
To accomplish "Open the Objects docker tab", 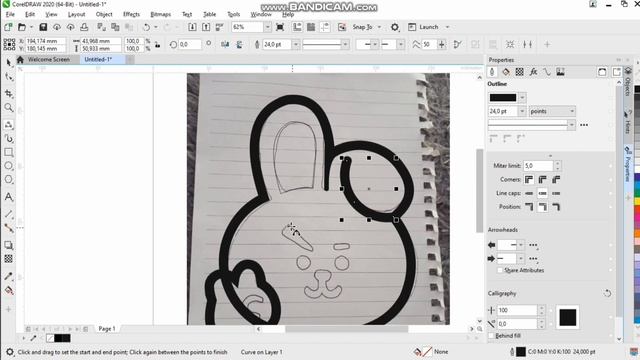I will (628, 82).
